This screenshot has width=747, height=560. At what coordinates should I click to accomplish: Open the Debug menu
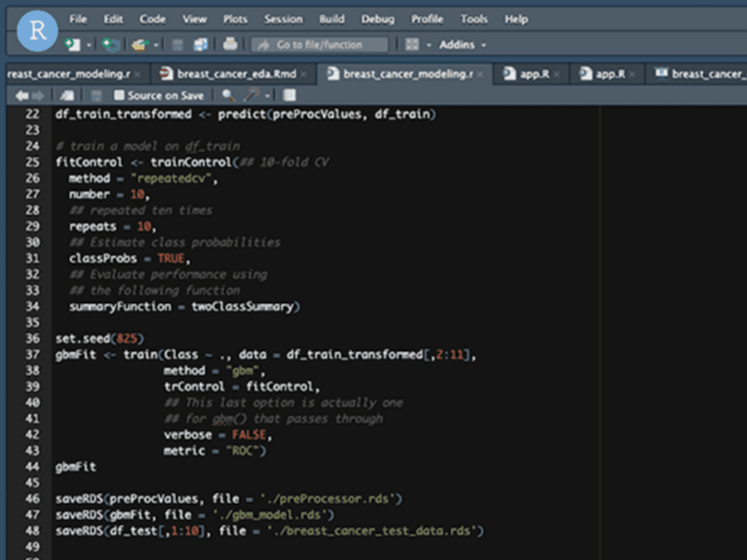pos(377,19)
